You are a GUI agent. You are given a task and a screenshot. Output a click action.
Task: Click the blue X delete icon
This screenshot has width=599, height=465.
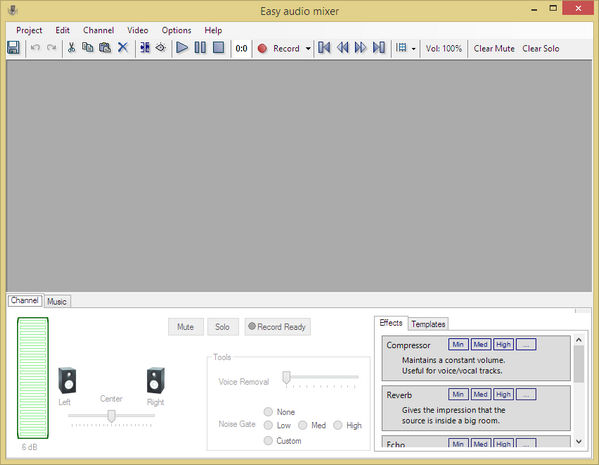click(x=123, y=48)
